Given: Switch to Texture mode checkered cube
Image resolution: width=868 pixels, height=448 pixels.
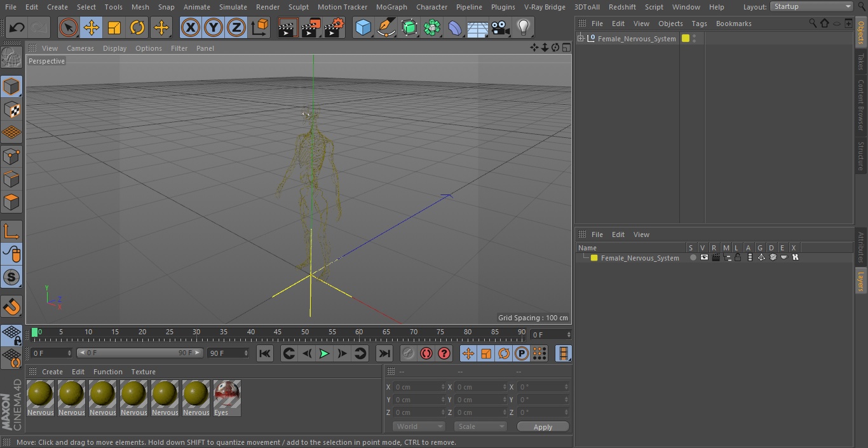Looking at the screenshot, I should click(11, 109).
